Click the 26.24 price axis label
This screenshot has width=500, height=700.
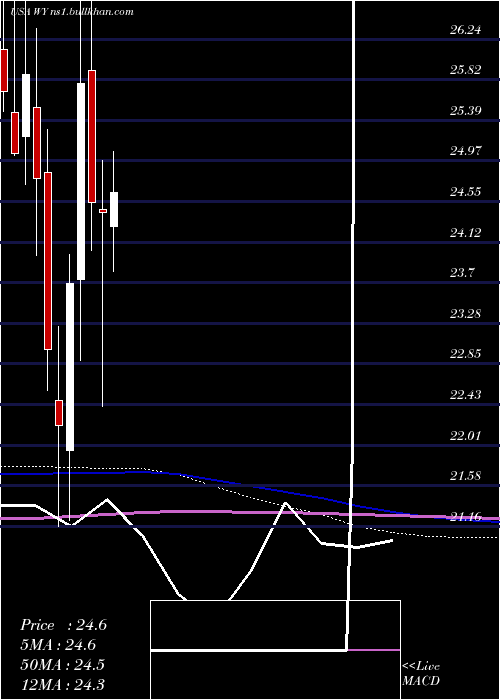tap(466, 30)
